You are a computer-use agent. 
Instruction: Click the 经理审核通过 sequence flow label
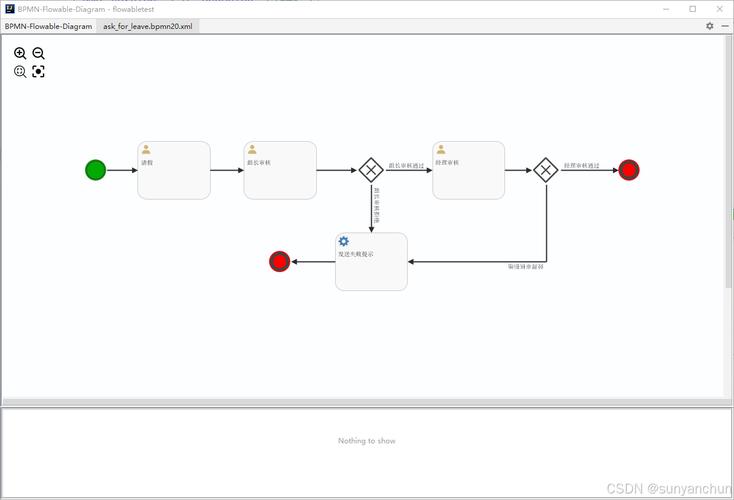tap(581, 165)
